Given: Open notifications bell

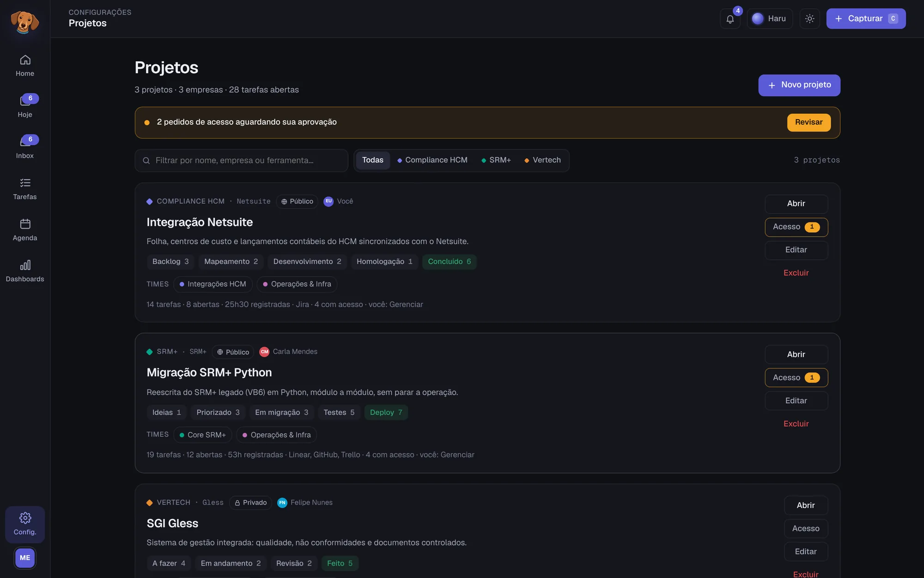Looking at the screenshot, I should (730, 19).
